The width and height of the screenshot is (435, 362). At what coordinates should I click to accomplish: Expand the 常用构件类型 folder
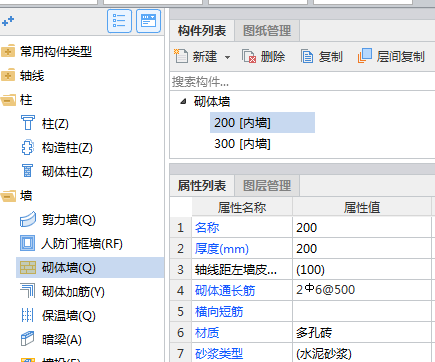[8, 51]
